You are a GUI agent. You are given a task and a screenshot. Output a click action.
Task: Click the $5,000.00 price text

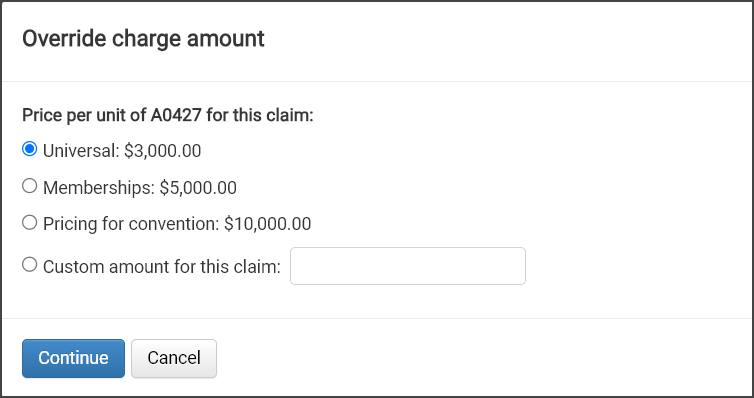[x=198, y=187]
